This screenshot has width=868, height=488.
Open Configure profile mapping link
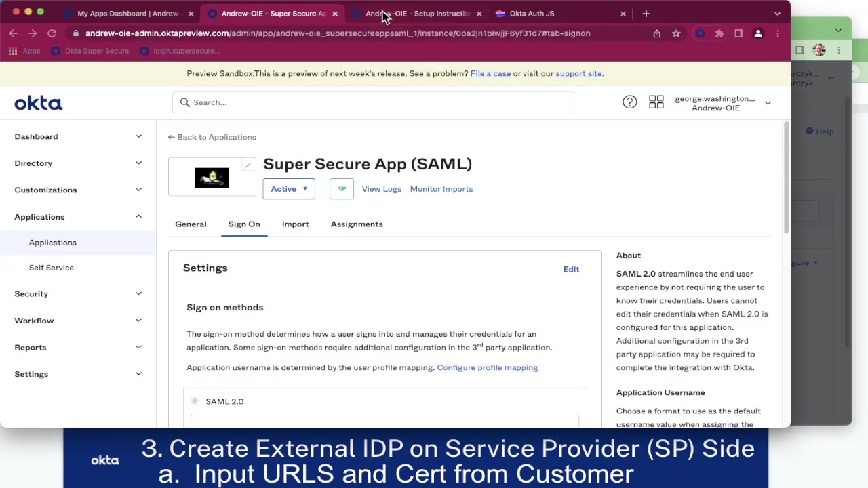(x=487, y=367)
